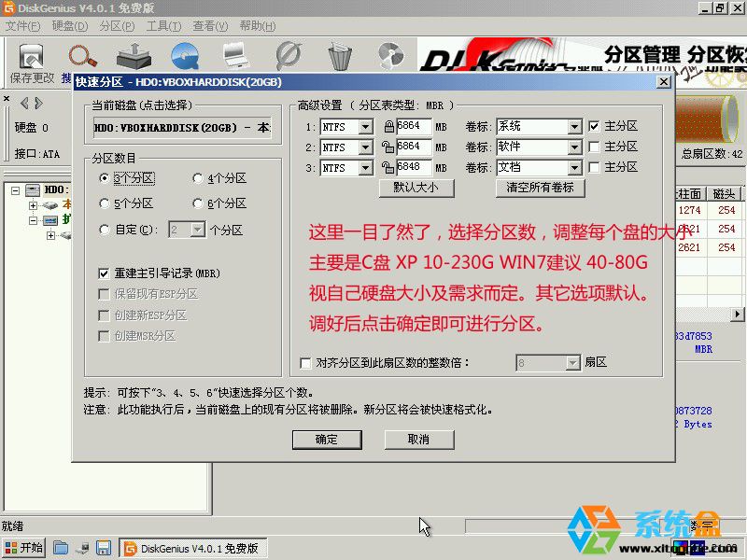The width and height of the screenshot is (747, 560).
Task: Toggle 重建主引导记录(MBR) checkbox
Action: pos(104,273)
